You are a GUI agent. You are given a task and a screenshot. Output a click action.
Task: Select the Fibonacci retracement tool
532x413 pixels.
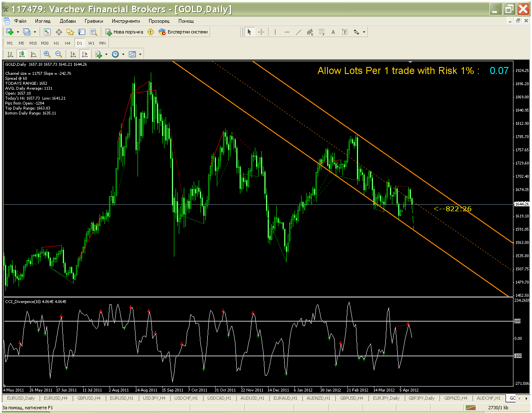click(x=322, y=32)
